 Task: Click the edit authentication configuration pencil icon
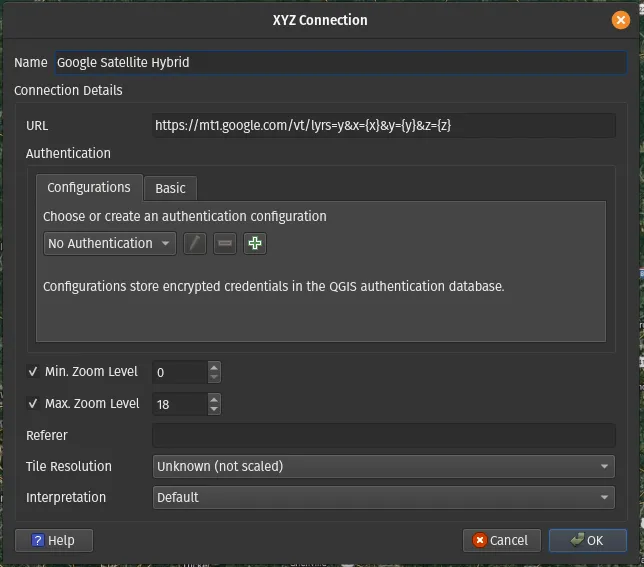click(x=195, y=243)
